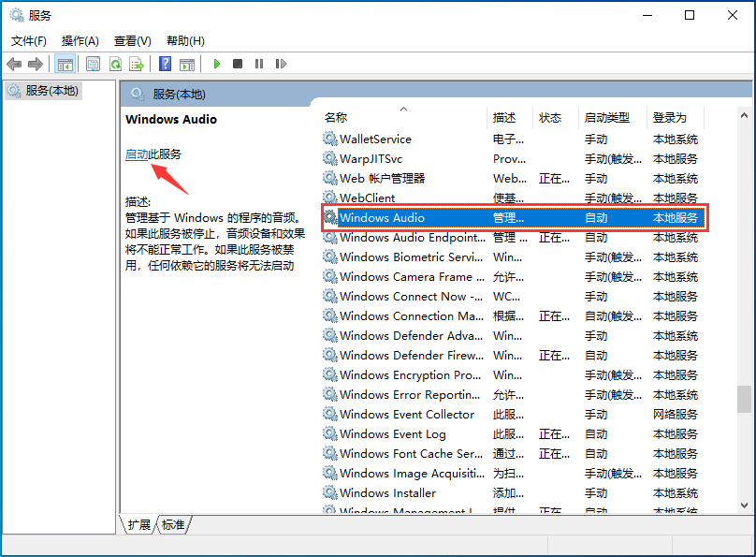This screenshot has width=756, height=557.
Task: Select Windows Connect Now service
Action: [x=412, y=296]
